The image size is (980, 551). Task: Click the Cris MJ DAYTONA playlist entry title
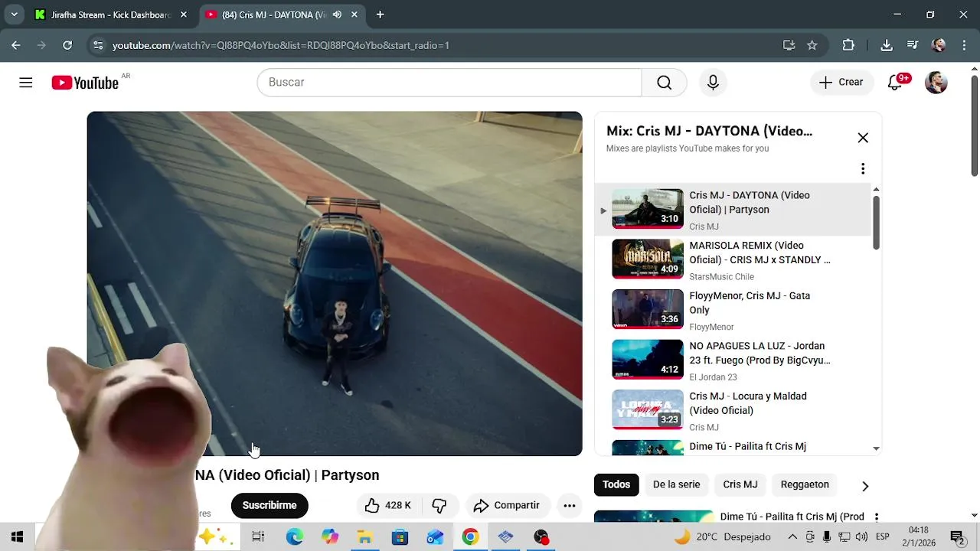[x=750, y=202]
